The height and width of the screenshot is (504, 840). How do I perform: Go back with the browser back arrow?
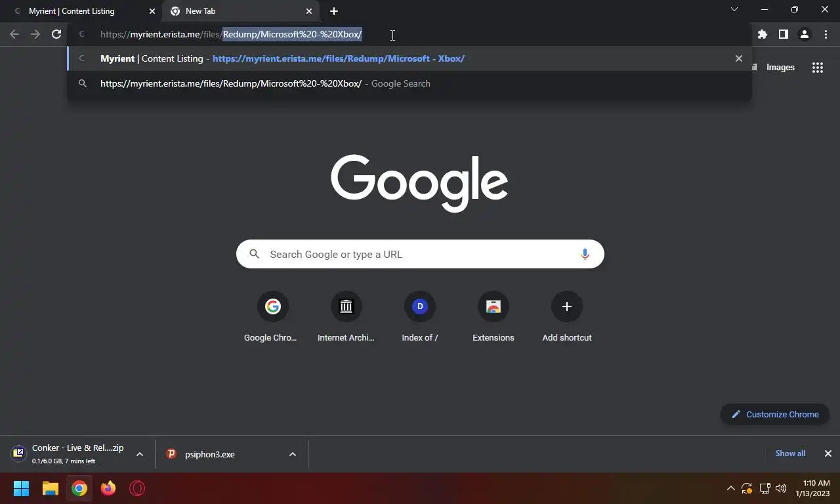[x=14, y=34]
